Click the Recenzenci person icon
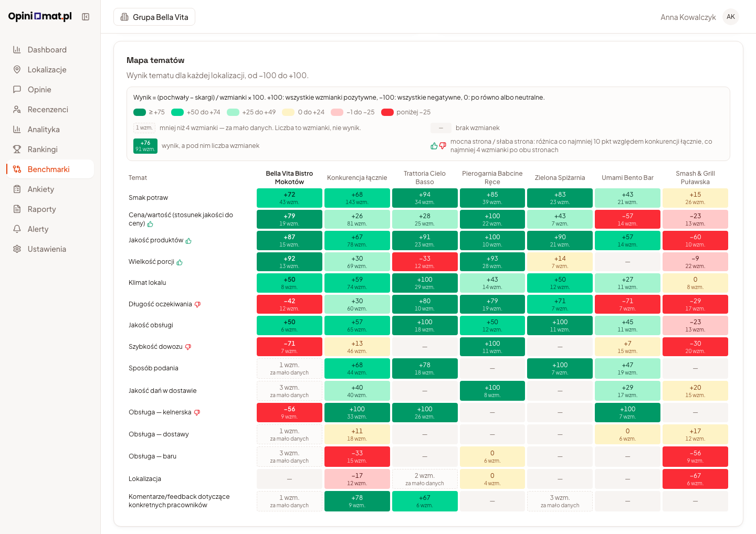The width and height of the screenshot is (756, 534). pos(17,109)
